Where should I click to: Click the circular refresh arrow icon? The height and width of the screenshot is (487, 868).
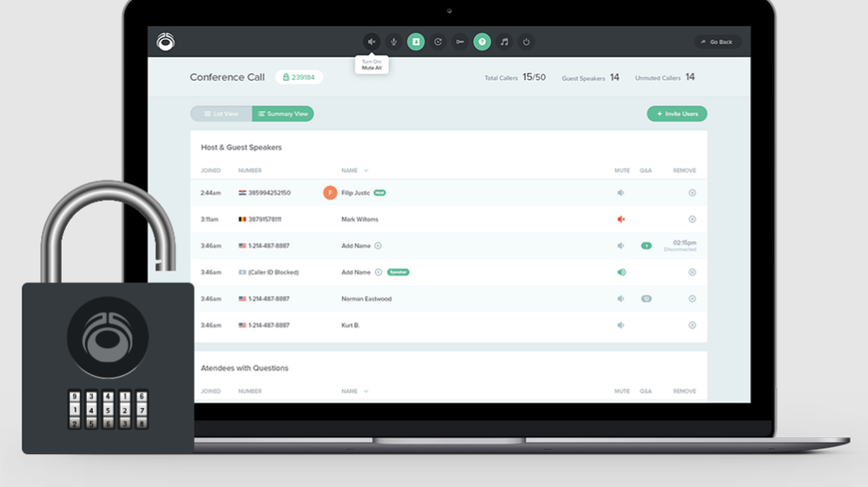[437, 42]
